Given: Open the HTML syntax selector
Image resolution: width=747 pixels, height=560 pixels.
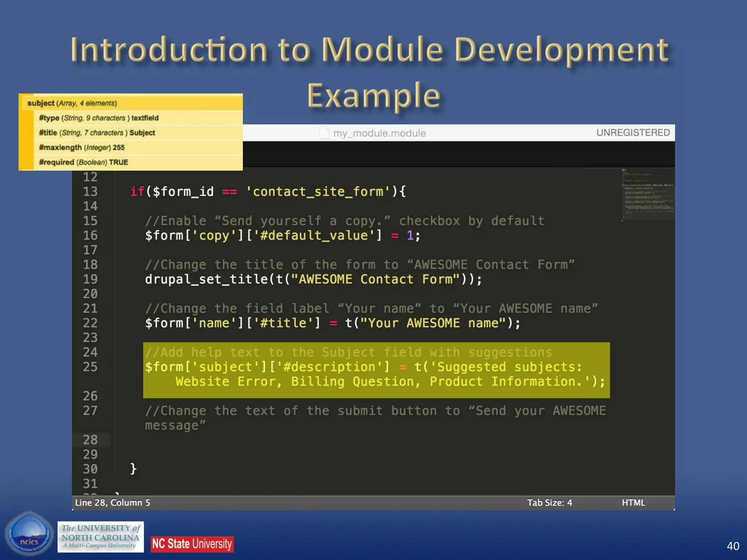Looking at the screenshot, I should 633,503.
